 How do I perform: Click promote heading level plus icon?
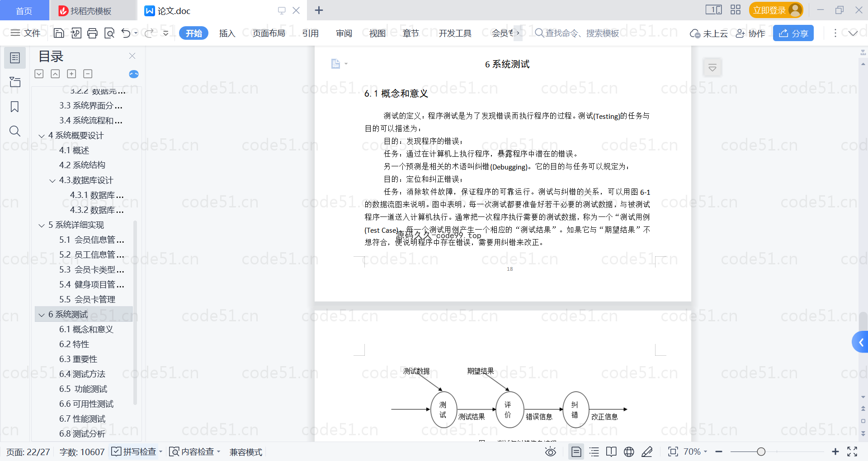(x=71, y=74)
